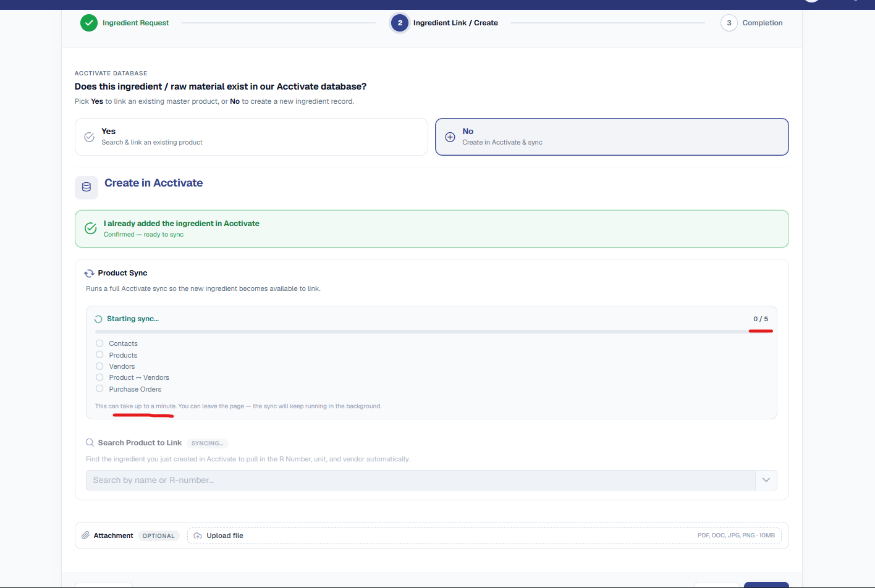The image size is (875, 588).
Task: Click the Product Sync heading
Action: point(122,273)
